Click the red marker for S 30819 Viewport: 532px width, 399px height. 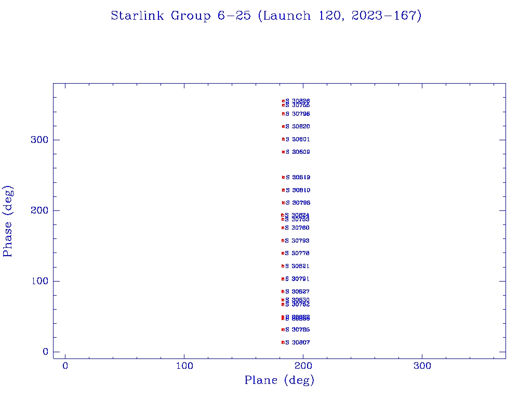(x=283, y=177)
